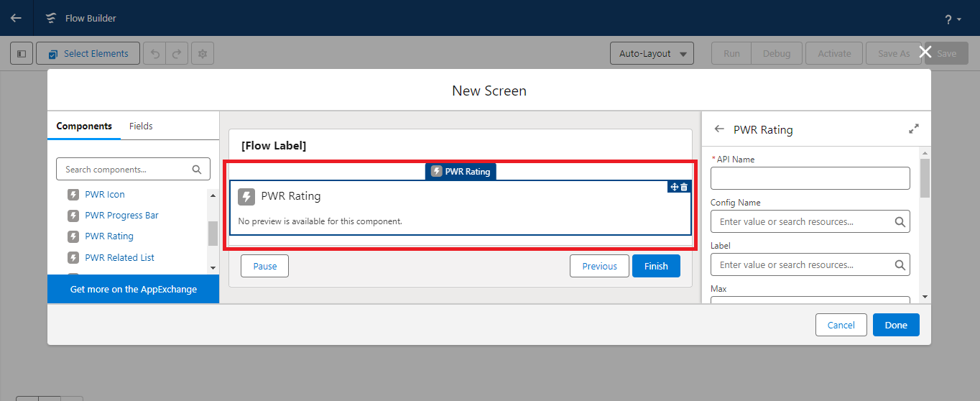Click the large lightning icon in canvas component
The image size is (980, 401).
tap(246, 197)
